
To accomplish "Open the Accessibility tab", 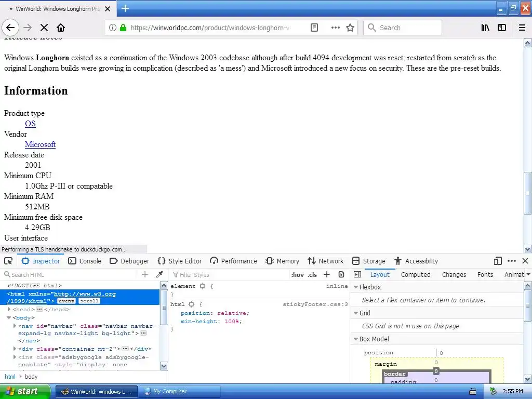I will pyautogui.click(x=416, y=261).
